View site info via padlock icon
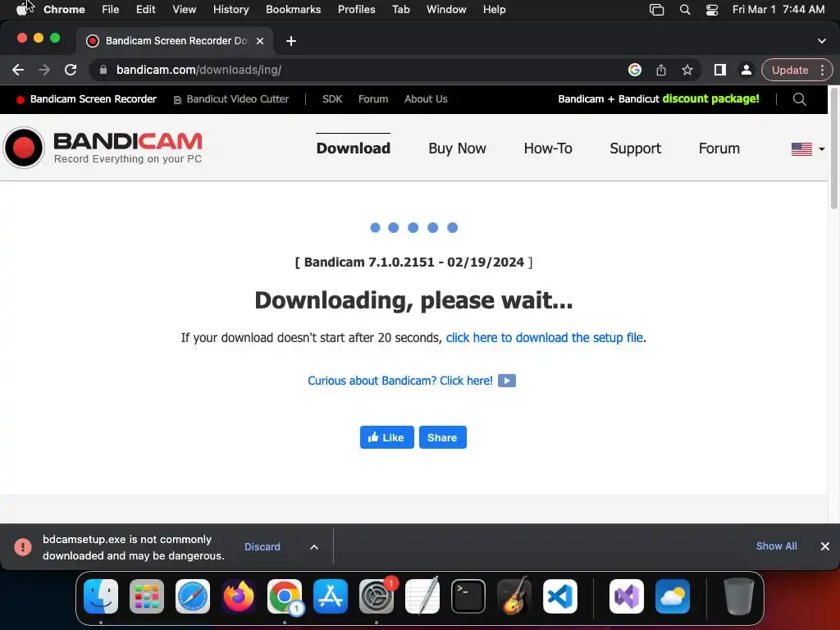This screenshot has width=840, height=630. tap(103, 70)
